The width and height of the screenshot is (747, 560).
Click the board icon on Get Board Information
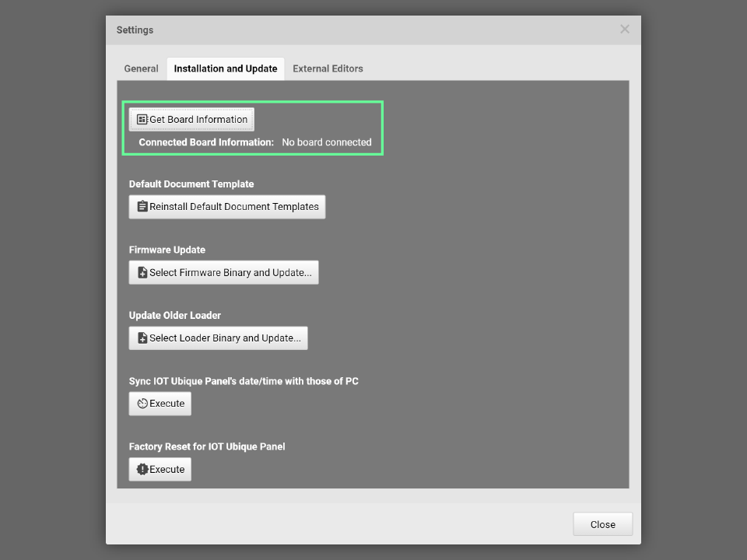coord(142,120)
